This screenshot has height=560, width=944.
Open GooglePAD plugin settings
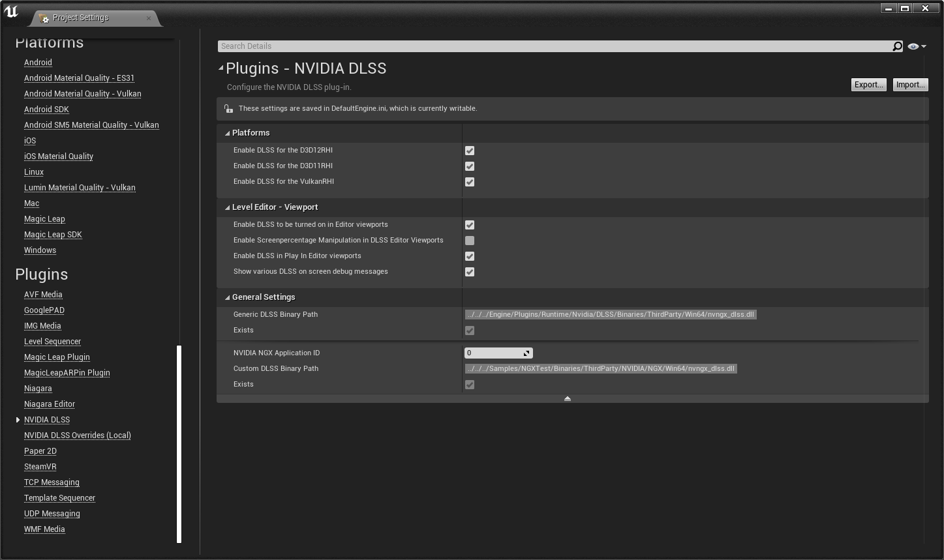(x=44, y=310)
